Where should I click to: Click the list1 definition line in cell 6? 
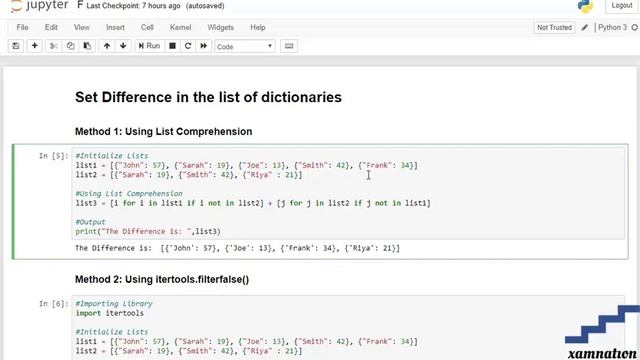tap(247, 341)
